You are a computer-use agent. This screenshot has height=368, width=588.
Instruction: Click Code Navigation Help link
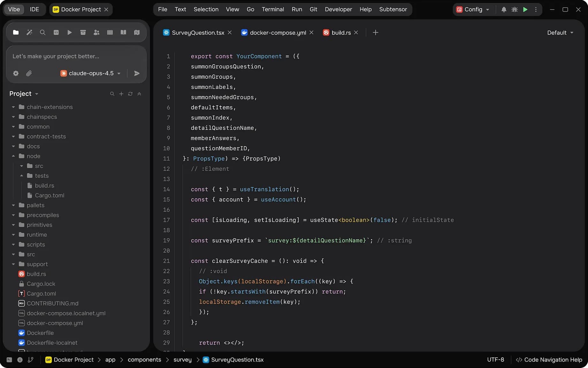(x=549, y=360)
